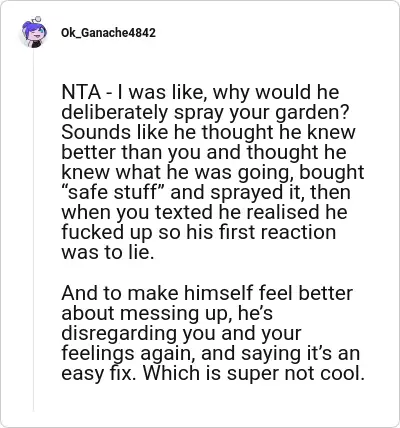Click the line "And to make himself feel better"
The width and height of the screenshot is (400, 428).
(207, 293)
